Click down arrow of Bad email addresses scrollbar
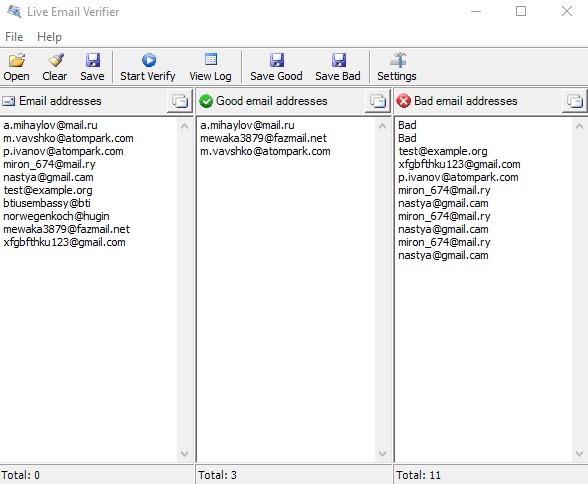The image size is (588, 484). pyautogui.click(x=579, y=454)
